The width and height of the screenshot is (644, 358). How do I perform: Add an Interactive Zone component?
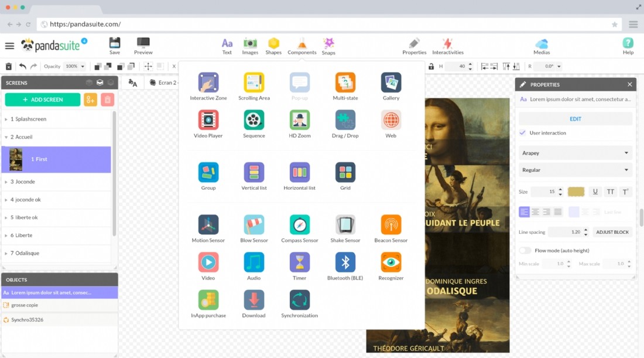tap(208, 83)
